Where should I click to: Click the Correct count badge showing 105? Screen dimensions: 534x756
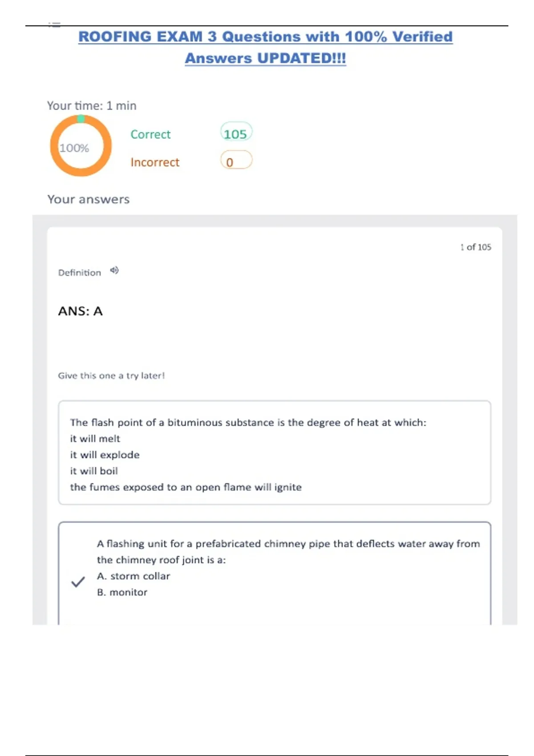point(236,133)
